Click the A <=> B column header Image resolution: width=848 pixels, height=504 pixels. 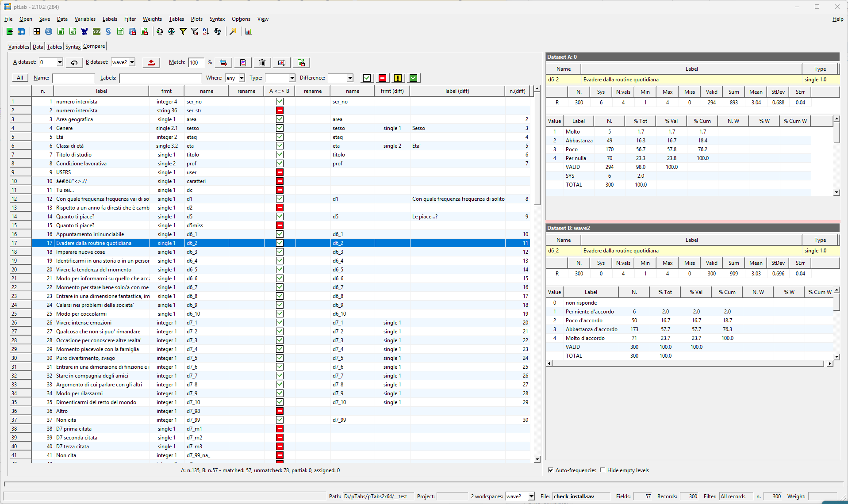[279, 91]
